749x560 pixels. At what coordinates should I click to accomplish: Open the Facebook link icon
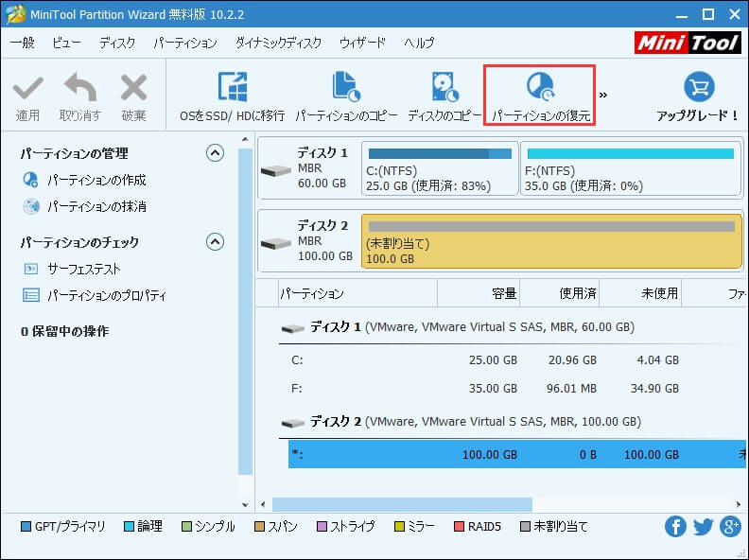pyautogui.click(x=675, y=527)
